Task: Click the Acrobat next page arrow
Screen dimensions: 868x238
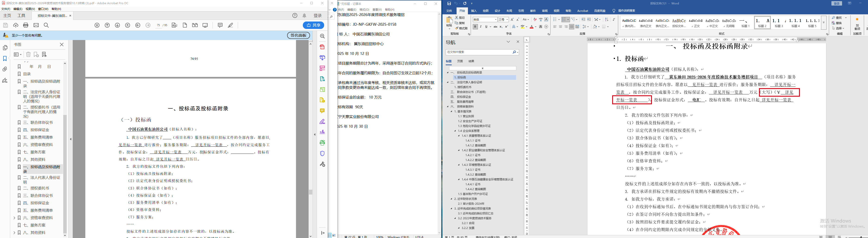Action: coord(117,25)
